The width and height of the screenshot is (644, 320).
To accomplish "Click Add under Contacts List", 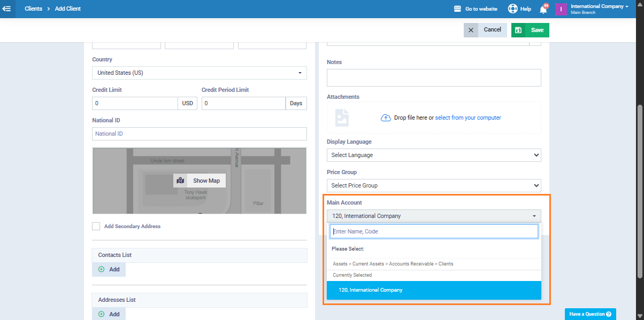I will point(109,269).
